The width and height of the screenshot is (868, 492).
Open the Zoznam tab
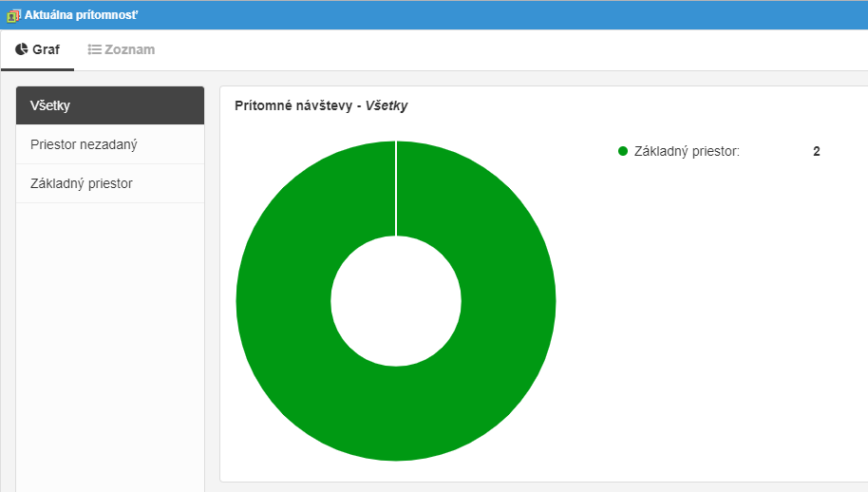point(122,49)
